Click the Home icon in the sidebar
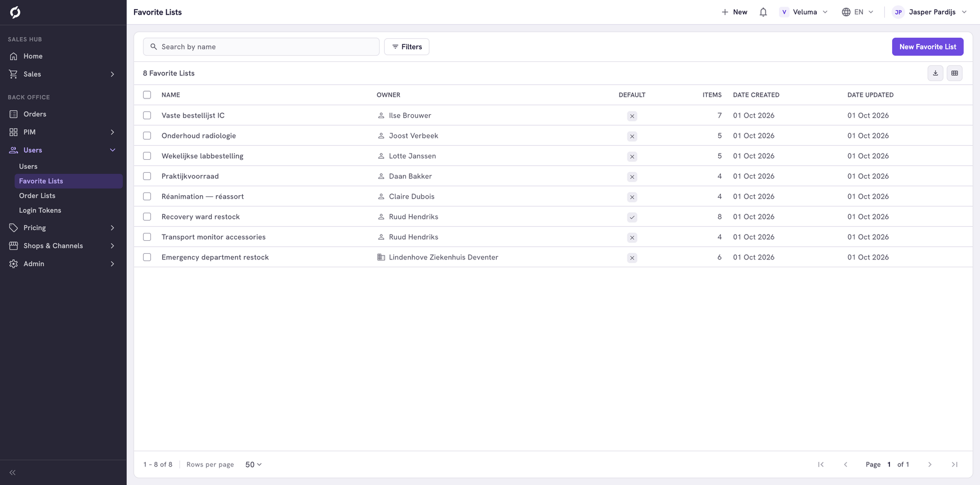980x485 pixels. click(14, 56)
